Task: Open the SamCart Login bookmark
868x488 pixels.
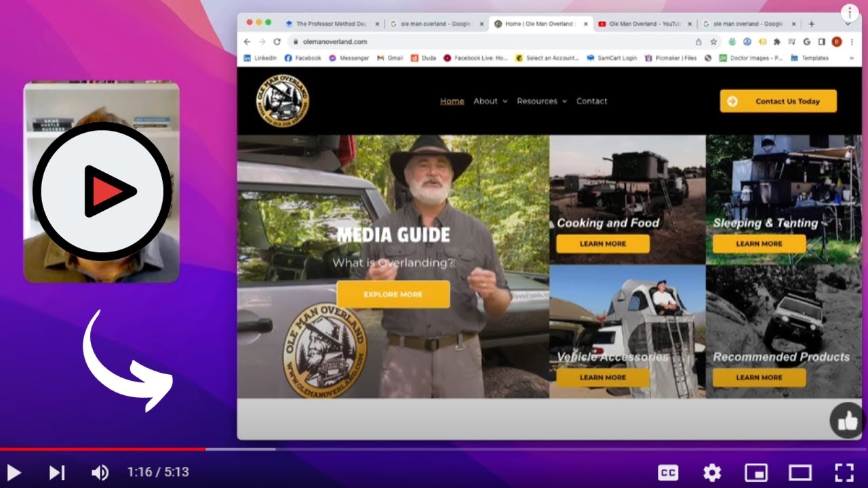Action: (612, 58)
